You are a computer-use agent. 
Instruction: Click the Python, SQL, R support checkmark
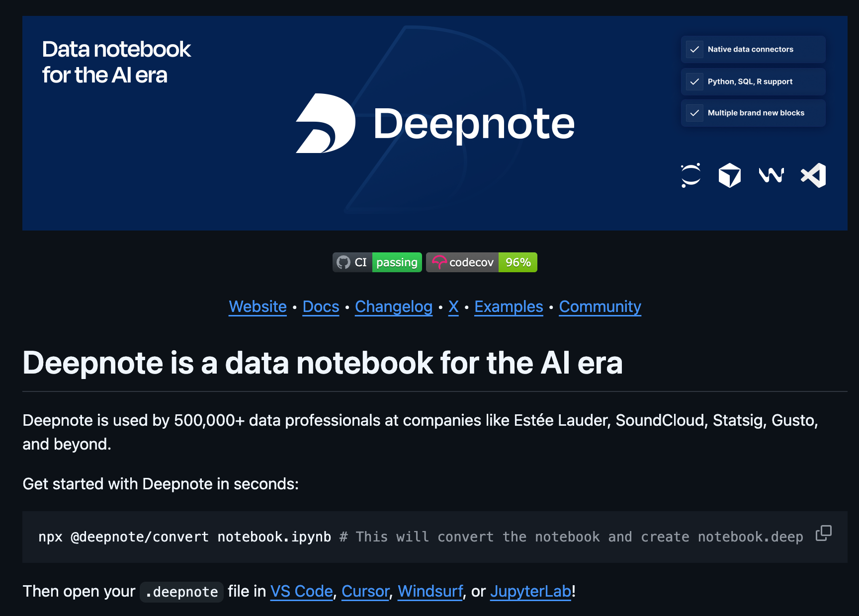(x=694, y=81)
